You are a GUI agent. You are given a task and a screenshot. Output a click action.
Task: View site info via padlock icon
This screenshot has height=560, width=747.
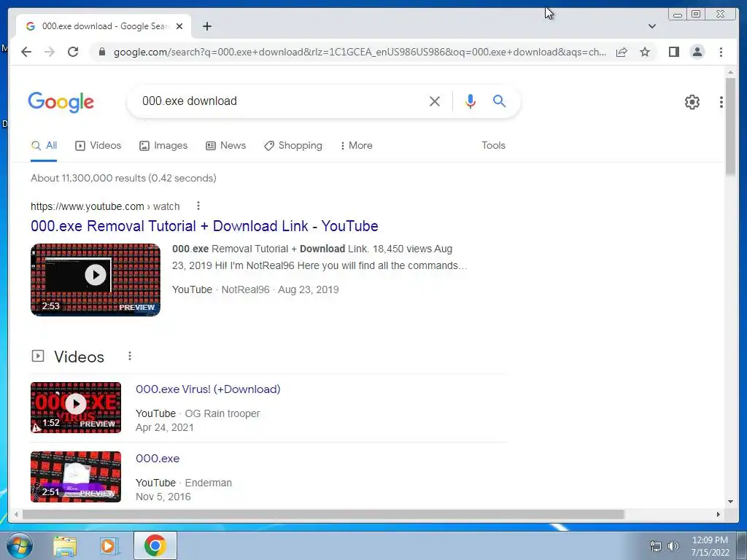click(x=101, y=52)
